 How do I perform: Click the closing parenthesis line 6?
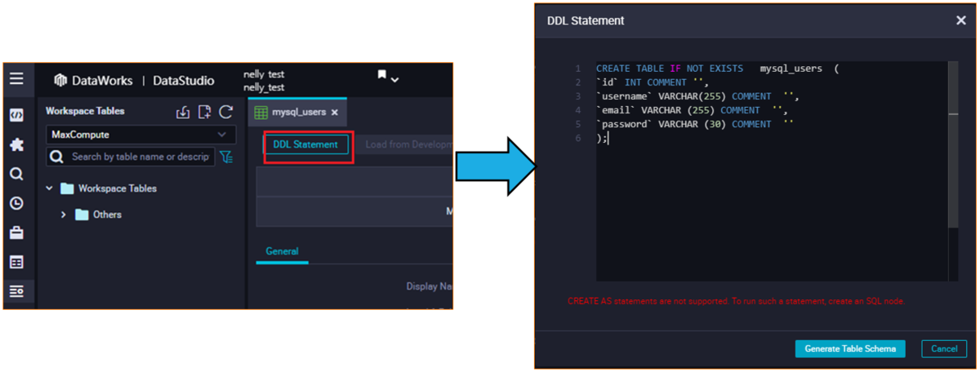coord(603,138)
